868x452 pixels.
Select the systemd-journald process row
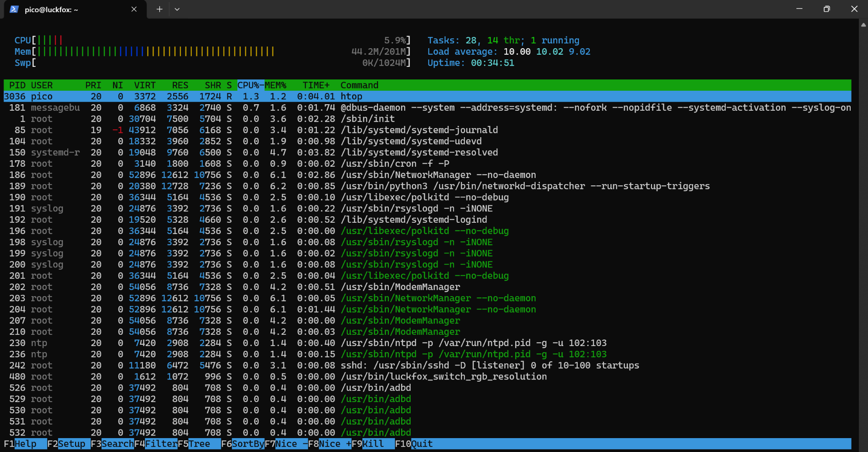pos(427,130)
